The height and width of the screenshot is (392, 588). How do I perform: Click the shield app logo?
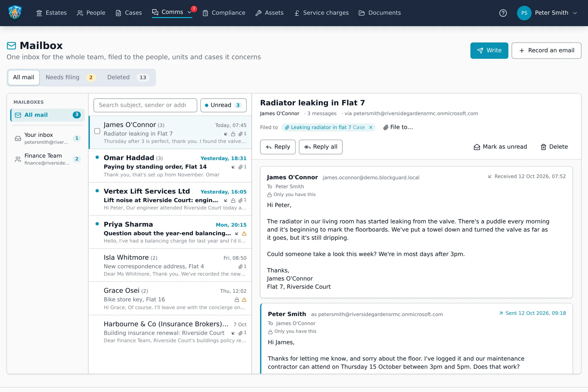(15, 13)
